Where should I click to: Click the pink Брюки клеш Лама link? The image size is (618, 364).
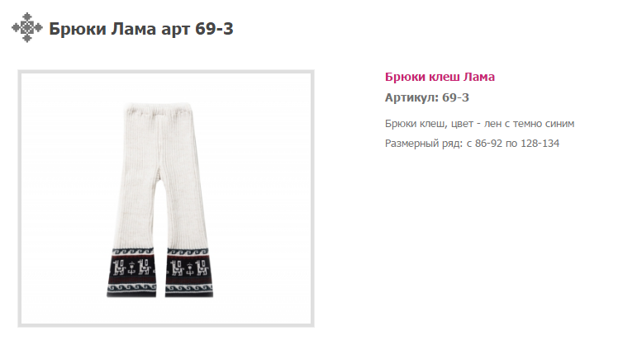(440, 77)
